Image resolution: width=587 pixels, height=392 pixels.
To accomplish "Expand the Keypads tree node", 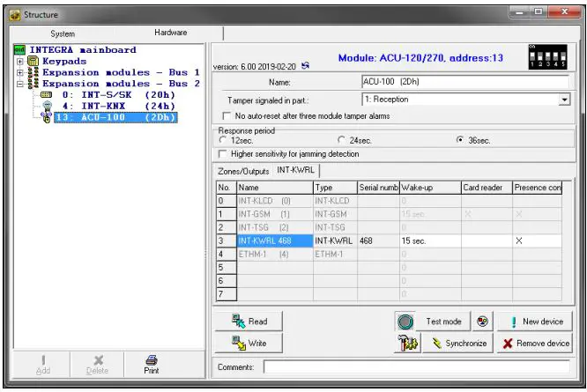I will pos(20,62).
